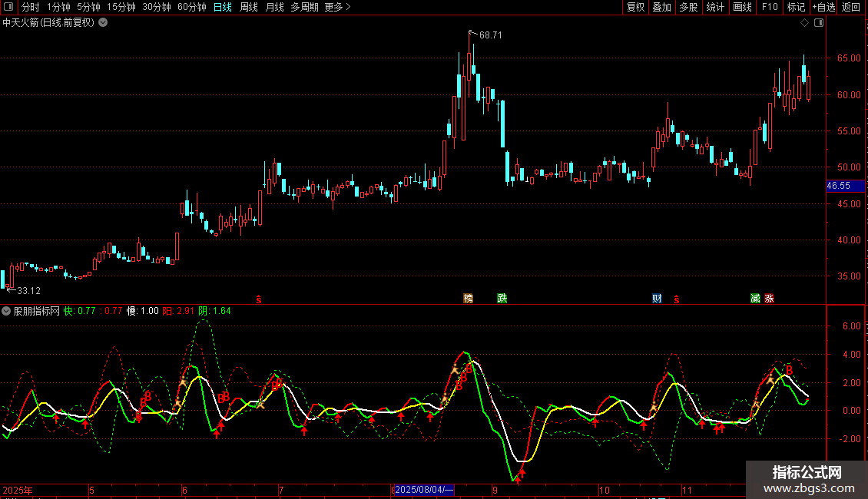Open the dropdown beside 中天火箭 title

click(103, 23)
